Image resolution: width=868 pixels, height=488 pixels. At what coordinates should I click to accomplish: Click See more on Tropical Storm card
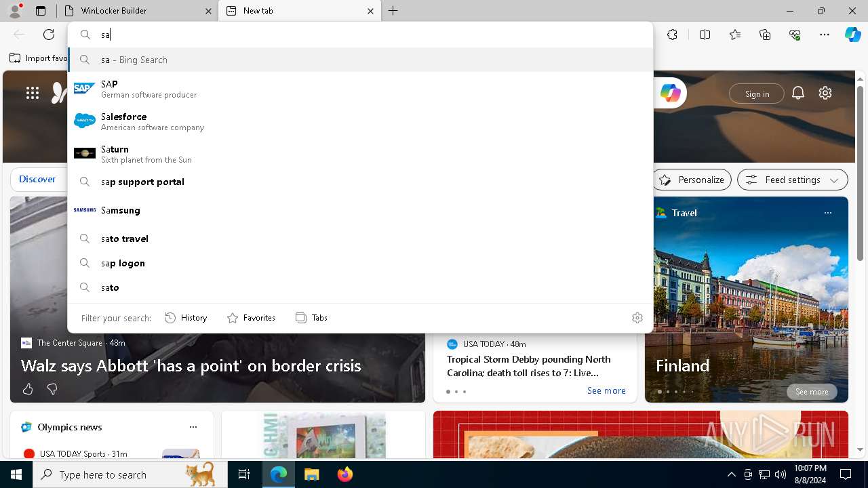(x=606, y=390)
